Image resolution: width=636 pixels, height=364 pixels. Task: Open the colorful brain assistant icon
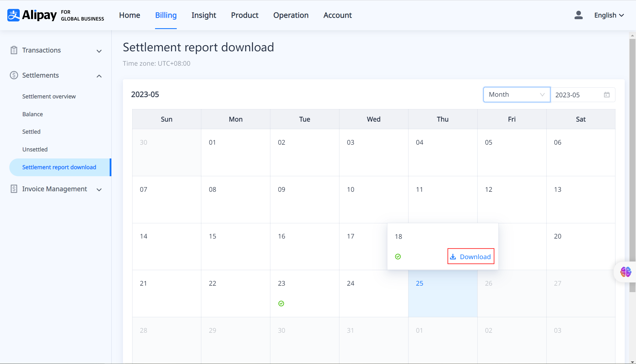click(626, 272)
